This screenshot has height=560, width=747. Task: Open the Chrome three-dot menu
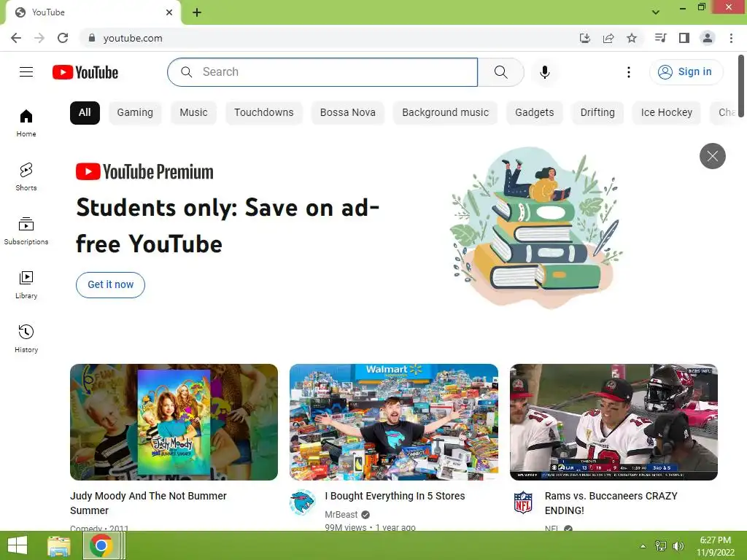pyautogui.click(x=731, y=38)
